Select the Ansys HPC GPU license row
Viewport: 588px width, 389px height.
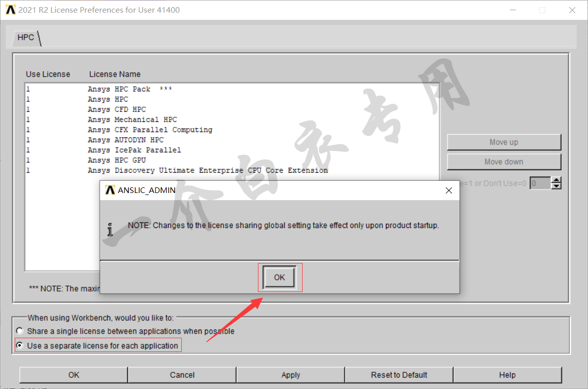232,160
